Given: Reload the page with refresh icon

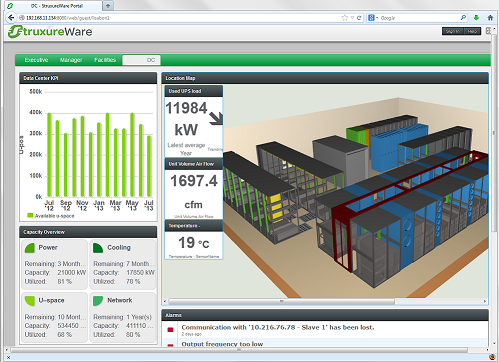Looking at the screenshot, I should (359, 18).
